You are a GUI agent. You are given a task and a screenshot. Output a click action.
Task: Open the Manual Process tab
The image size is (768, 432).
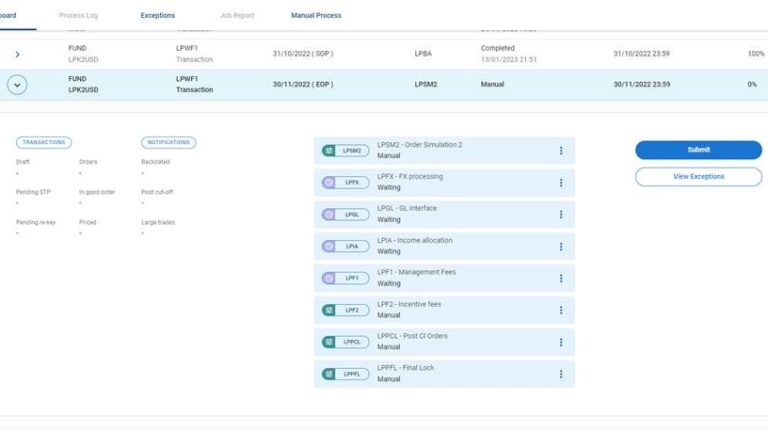pos(316,16)
